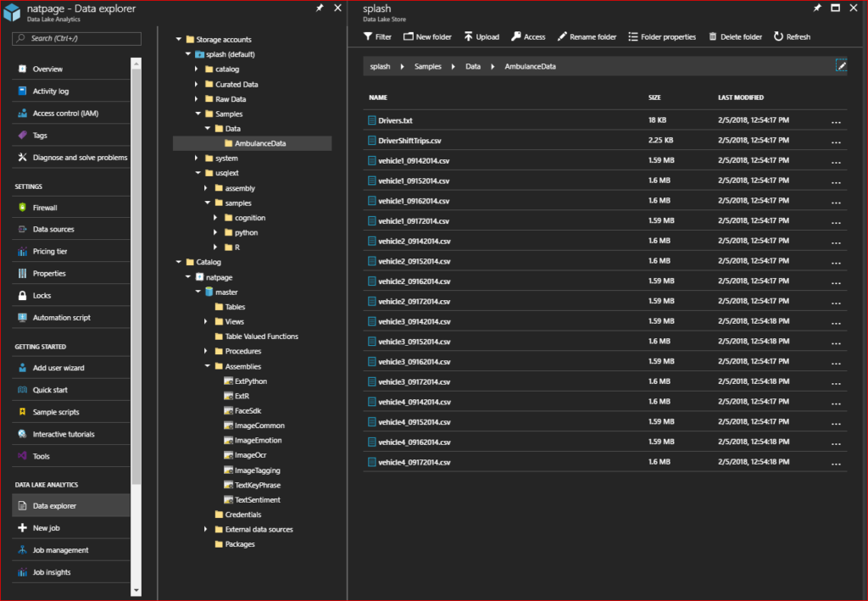Click the Access key icon
Viewport: 868px width, 601px height.
coord(516,36)
